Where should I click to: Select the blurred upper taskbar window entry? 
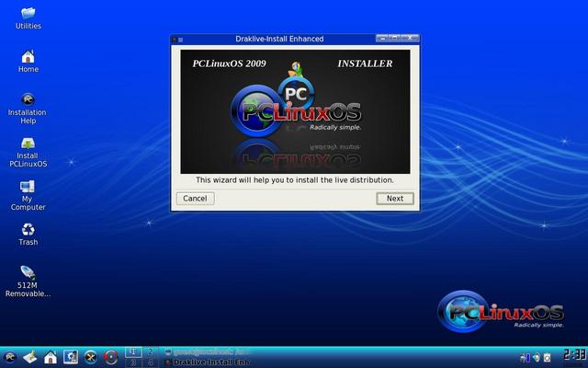tap(208, 352)
